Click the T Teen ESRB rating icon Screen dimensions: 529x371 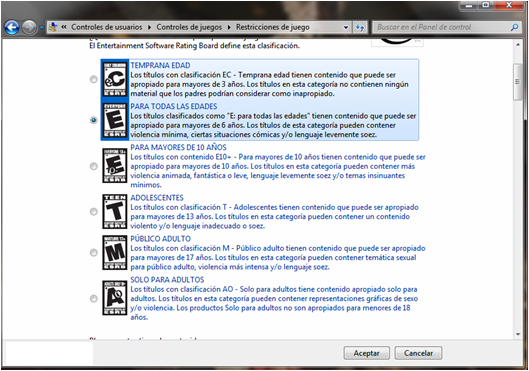[115, 211]
